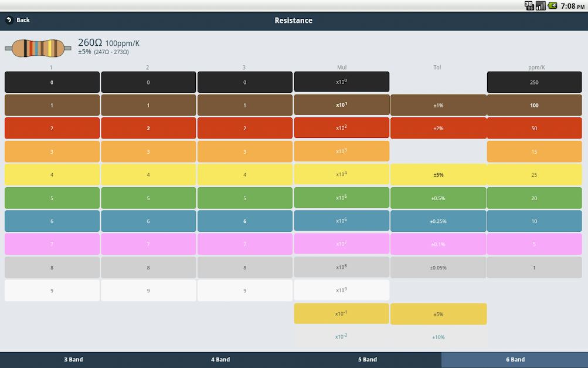Choose green ±0.5% tolerance
This screenshot has height=368, width=588.
point(439,198)
